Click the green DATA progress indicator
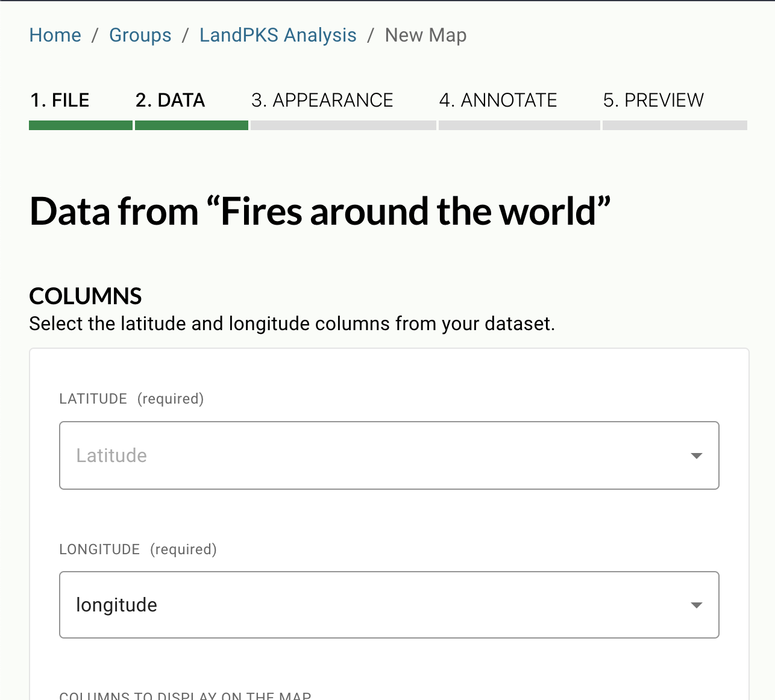 [x=191, y=125]
